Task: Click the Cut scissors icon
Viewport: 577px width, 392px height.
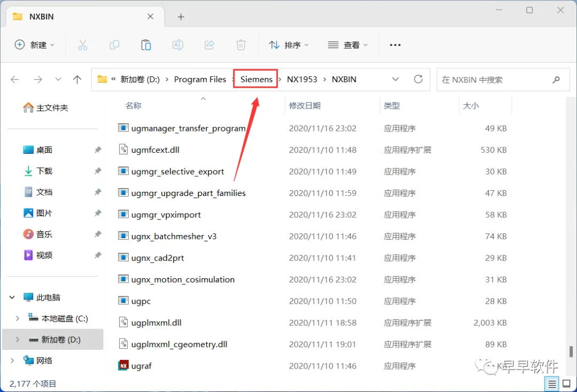Action: tap(83, 45)
